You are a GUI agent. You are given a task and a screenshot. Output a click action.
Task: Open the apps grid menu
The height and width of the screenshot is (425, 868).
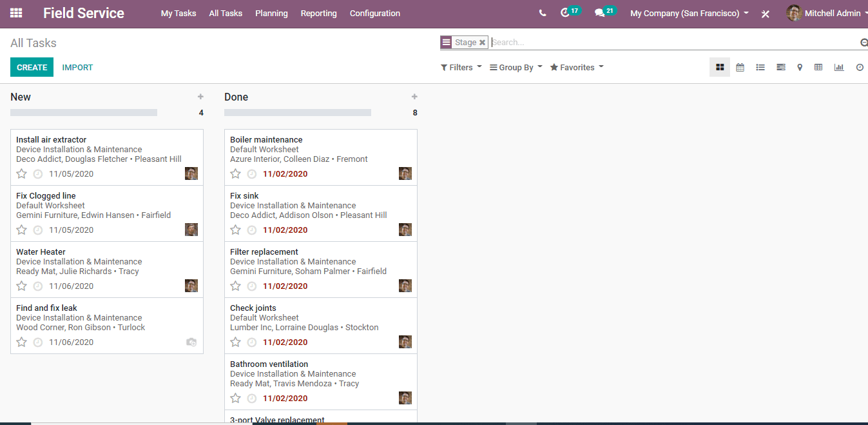tap(16, 13)
